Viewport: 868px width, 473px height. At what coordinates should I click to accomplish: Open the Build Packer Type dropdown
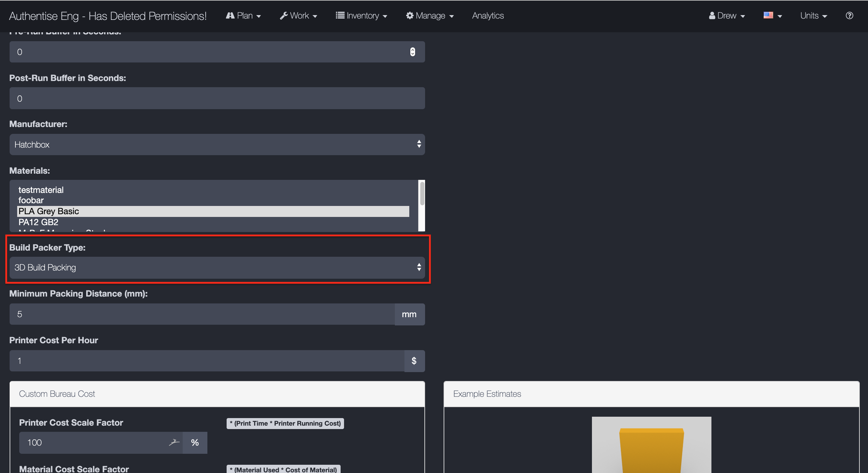(x=217, y=267)
